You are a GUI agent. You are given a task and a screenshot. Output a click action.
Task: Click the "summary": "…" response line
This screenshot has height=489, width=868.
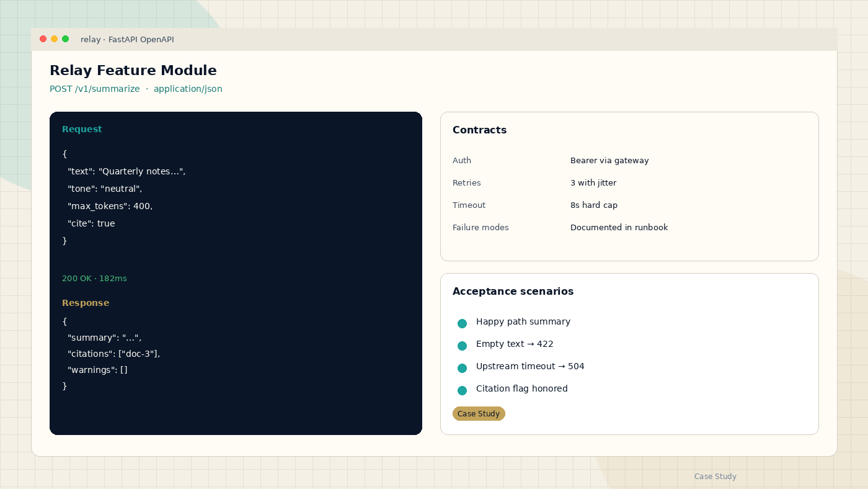coord(105,338)
